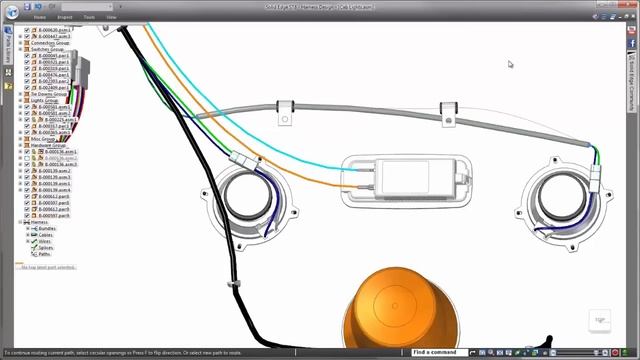Screen dimensions: 640x360
Task: Select Paths under Harness
Action: click(44, 254)
